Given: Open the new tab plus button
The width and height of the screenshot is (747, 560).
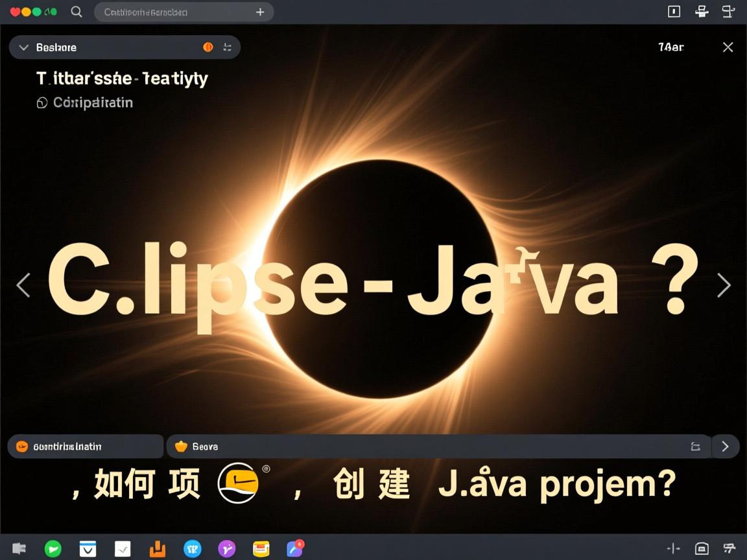Looking at the screenshot, I should [260, 11].
